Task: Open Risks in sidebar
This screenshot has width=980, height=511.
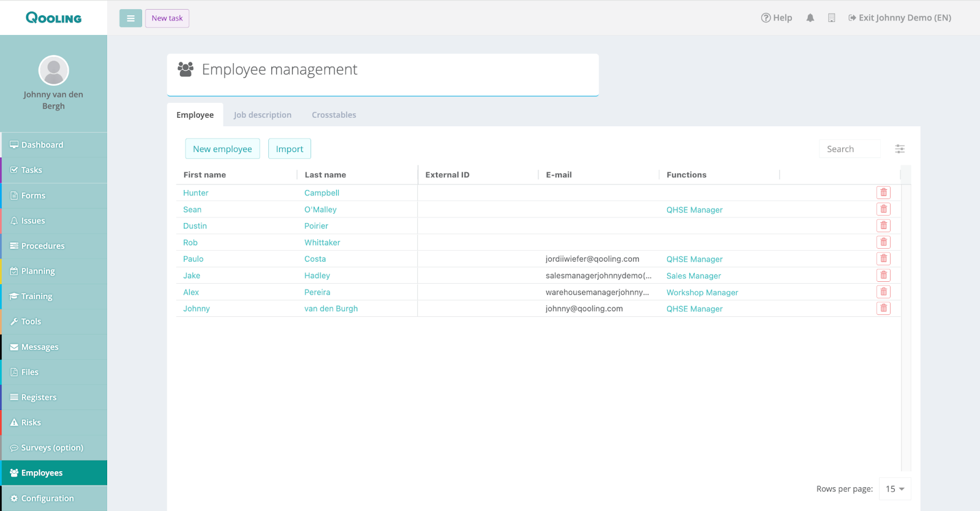Action: pyautogui.click(x=54, y=422)
